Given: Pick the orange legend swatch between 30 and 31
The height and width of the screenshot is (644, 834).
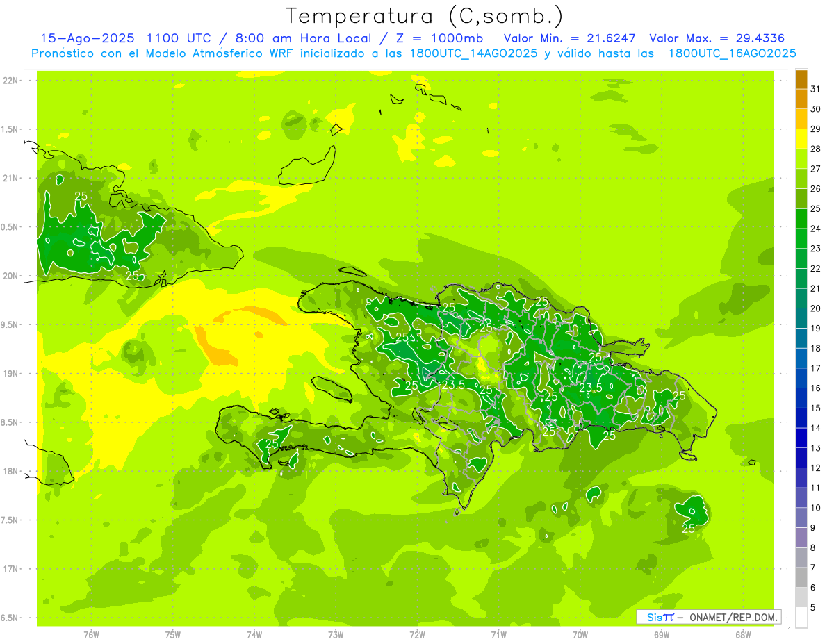Looking at the screenshot, I should [801, 99].
